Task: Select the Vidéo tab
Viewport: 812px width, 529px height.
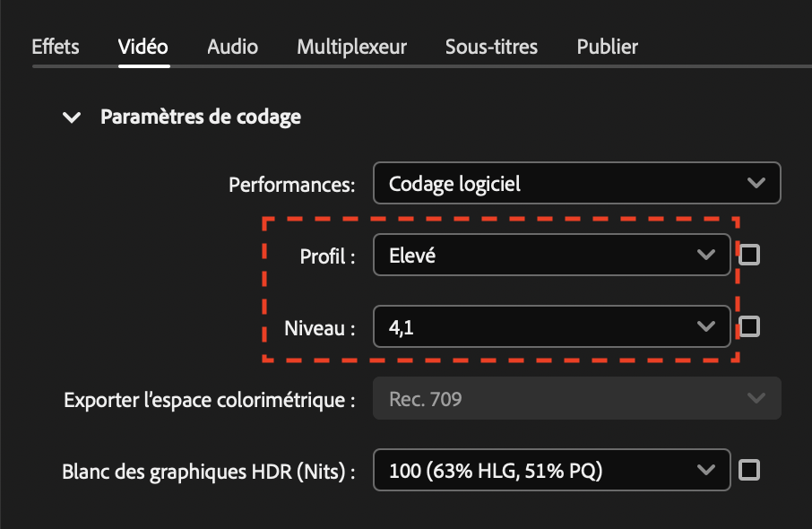Action: coord(143,47)
